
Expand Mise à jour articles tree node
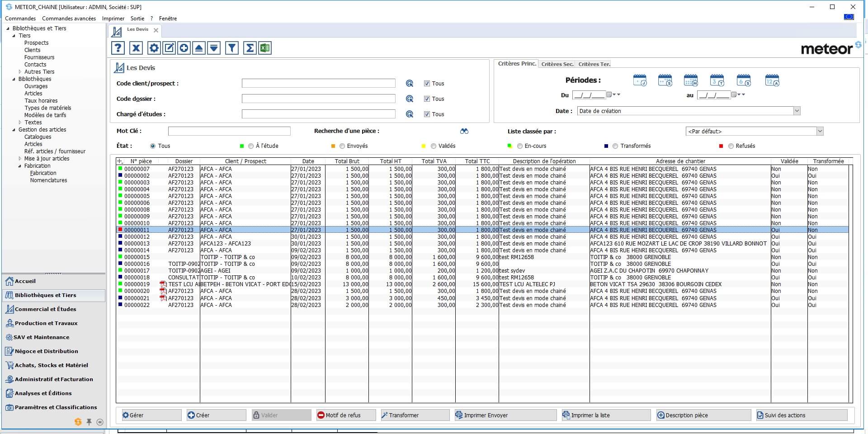(20, 159)
